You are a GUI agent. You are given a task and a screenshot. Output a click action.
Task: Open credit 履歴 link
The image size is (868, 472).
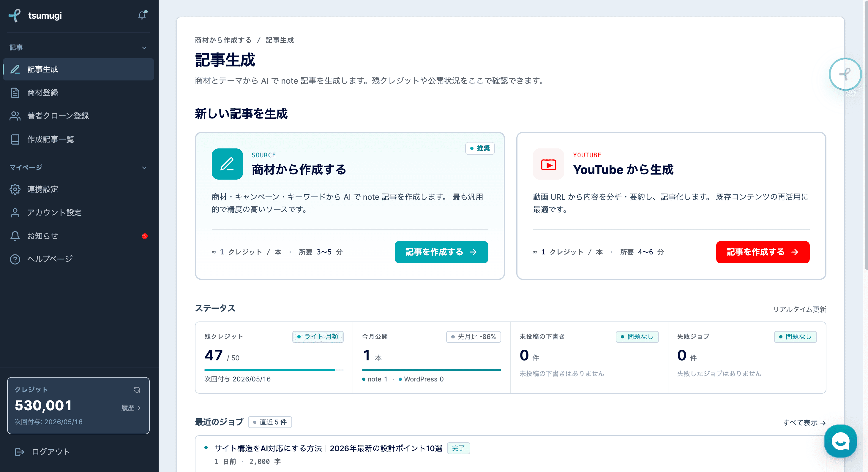pyautogui.click(x=131, y=408)
